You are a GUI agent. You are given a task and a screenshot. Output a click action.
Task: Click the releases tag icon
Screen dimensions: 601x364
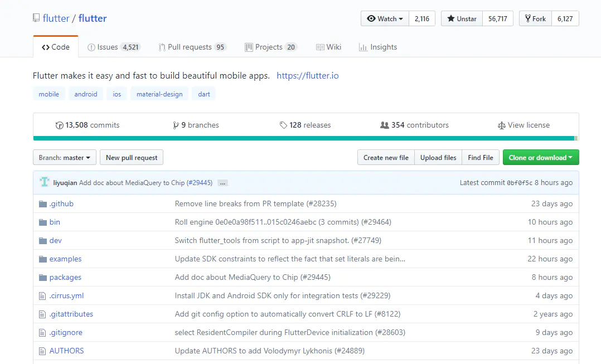tap(283, 125)
